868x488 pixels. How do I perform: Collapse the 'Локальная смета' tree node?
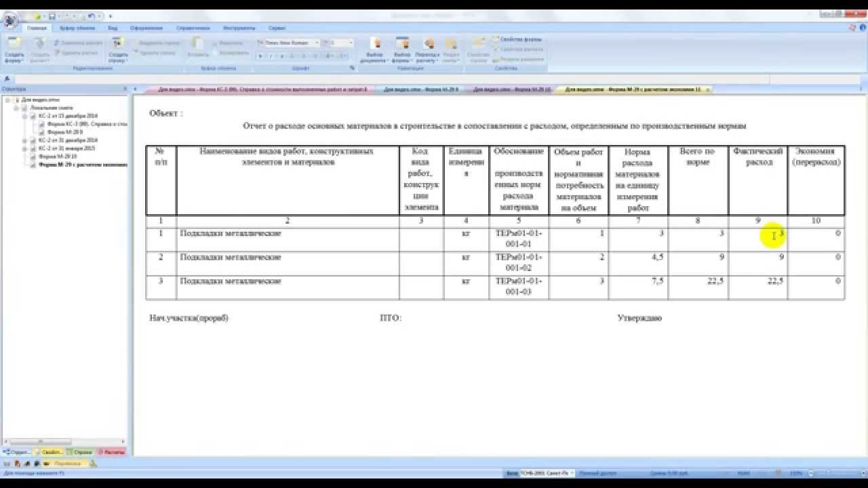point(16,108)
